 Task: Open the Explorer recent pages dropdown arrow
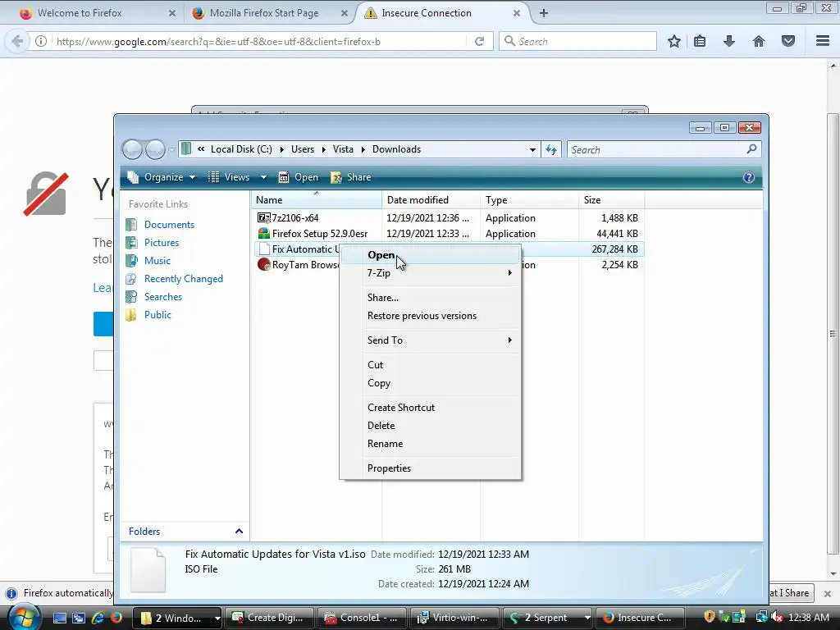coord(171,150)
